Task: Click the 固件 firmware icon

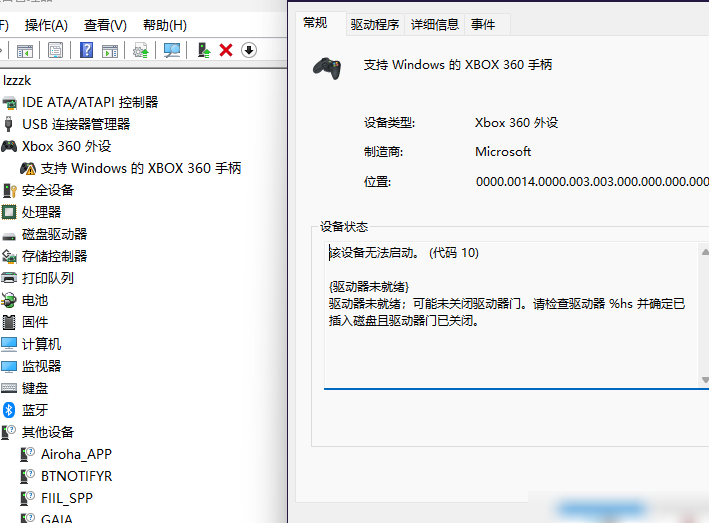Action: [x=9, y=322]
